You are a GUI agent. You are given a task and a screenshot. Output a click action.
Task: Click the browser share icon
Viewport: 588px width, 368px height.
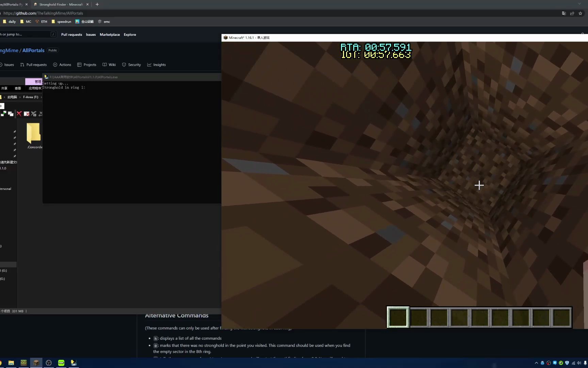(x=572, y=13)
